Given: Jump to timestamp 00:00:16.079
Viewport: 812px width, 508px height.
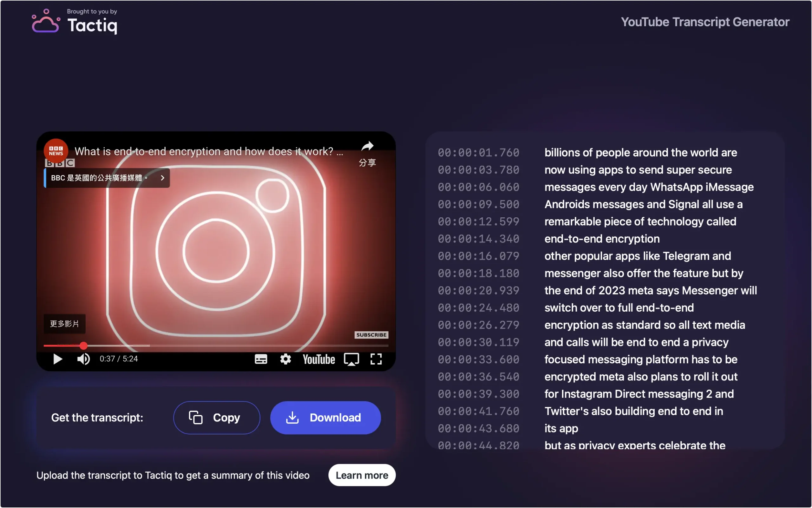Looking at the screenshot, I should tap(478, 256).
